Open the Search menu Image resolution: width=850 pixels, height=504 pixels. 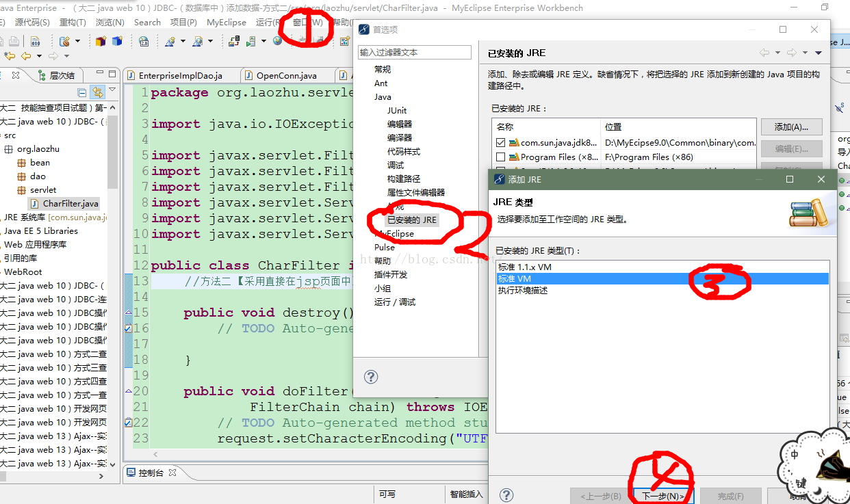147,22
